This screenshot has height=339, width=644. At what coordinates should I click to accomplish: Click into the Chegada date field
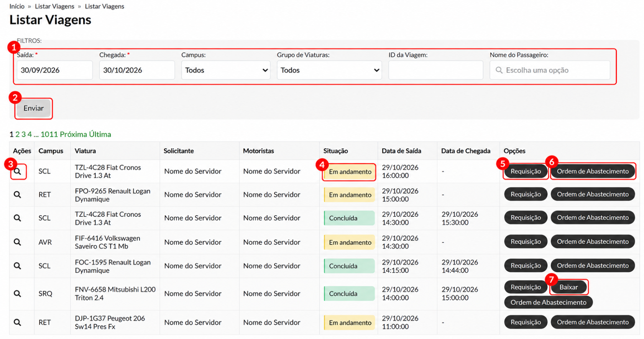tap(137, 70)
